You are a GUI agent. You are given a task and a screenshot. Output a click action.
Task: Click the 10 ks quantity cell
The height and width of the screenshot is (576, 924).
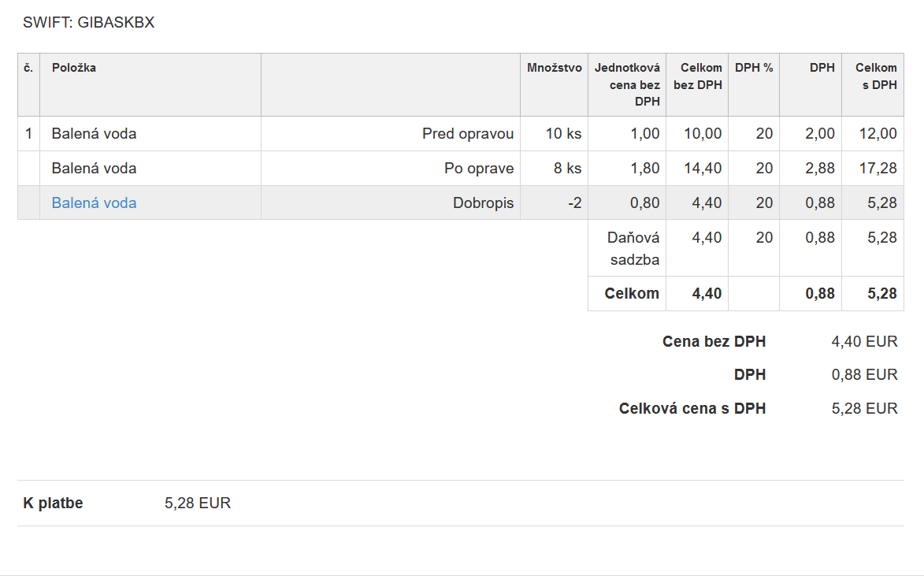(563, 134)
